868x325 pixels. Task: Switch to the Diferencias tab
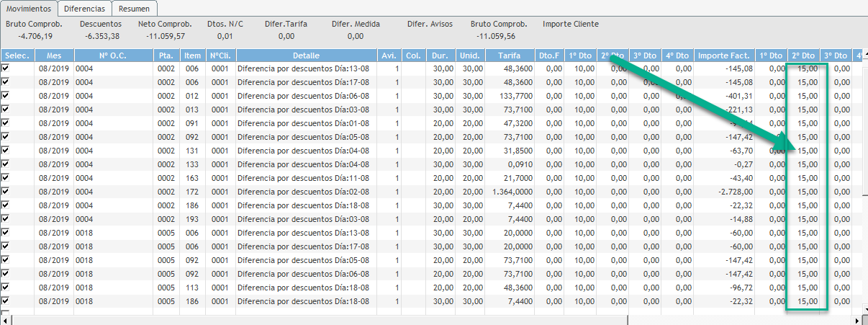coord(86,9)
